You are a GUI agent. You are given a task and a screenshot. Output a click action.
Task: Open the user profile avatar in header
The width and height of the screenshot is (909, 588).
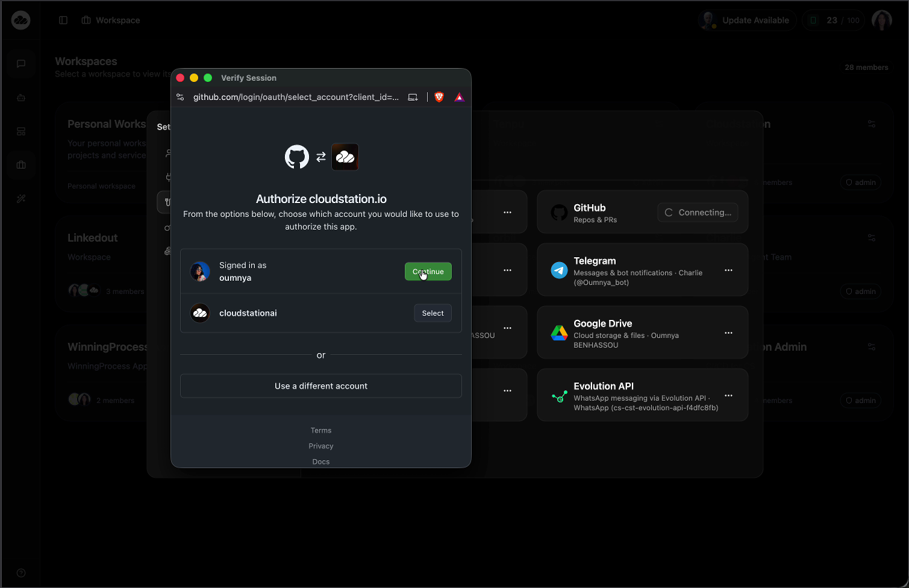pos(882,20)
